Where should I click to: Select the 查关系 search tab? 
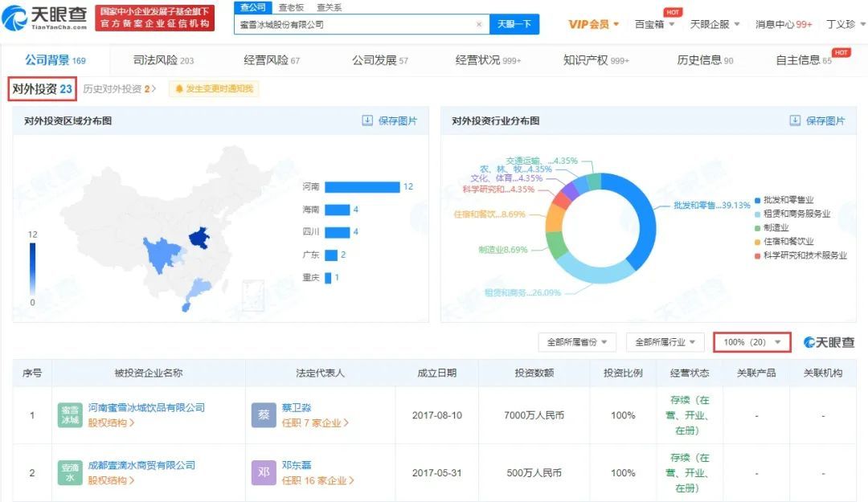[x=330, y=7]
